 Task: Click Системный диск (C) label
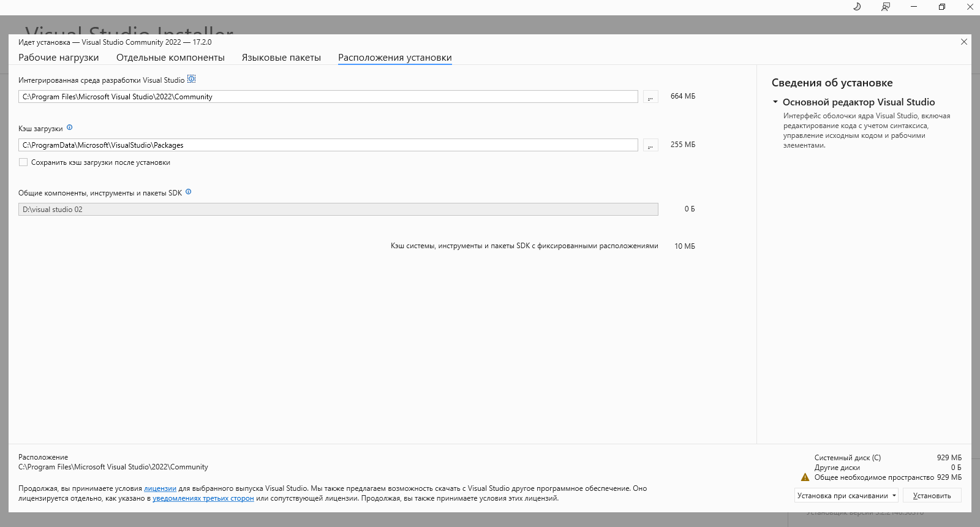(x=848, y=458)
